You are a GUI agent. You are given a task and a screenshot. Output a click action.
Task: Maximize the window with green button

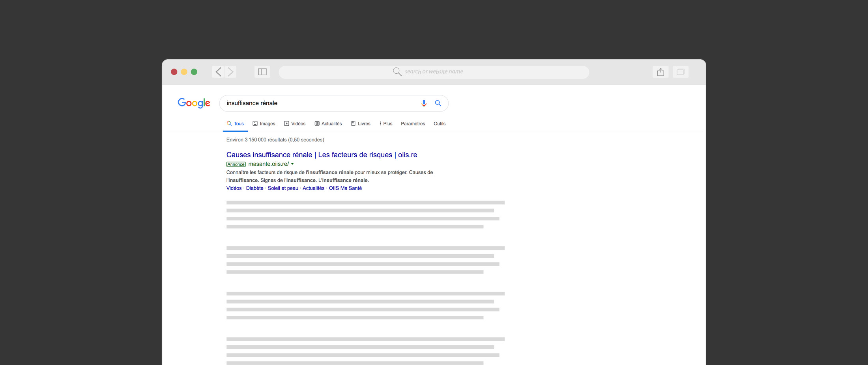coord(194,72)
